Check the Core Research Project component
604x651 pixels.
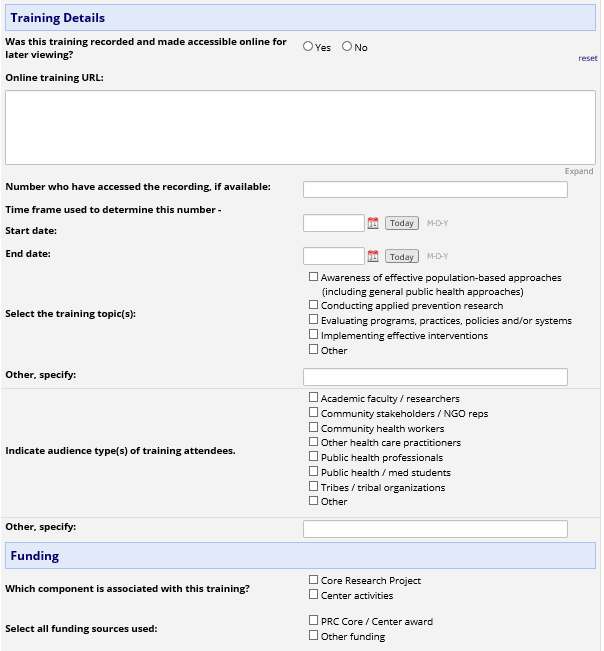(x=314, y=580)
